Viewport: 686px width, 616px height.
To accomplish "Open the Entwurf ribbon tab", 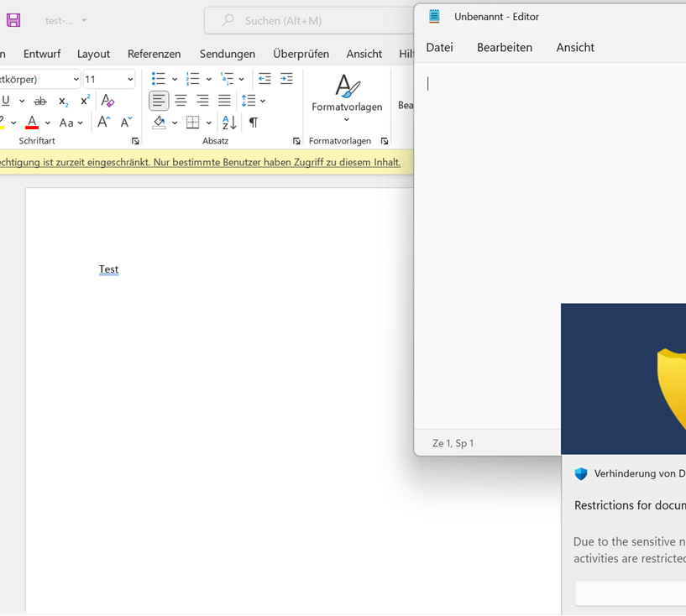I will coord(42,54).
